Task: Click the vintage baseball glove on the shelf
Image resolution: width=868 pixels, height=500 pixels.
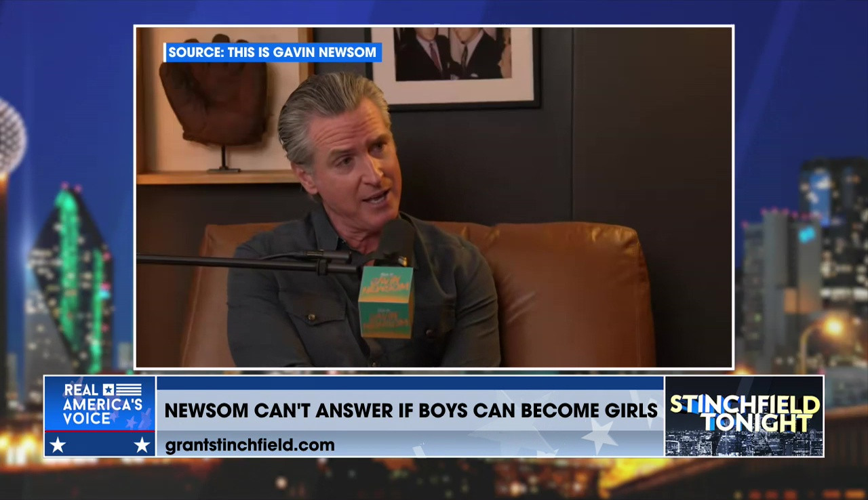Action: 213,91
